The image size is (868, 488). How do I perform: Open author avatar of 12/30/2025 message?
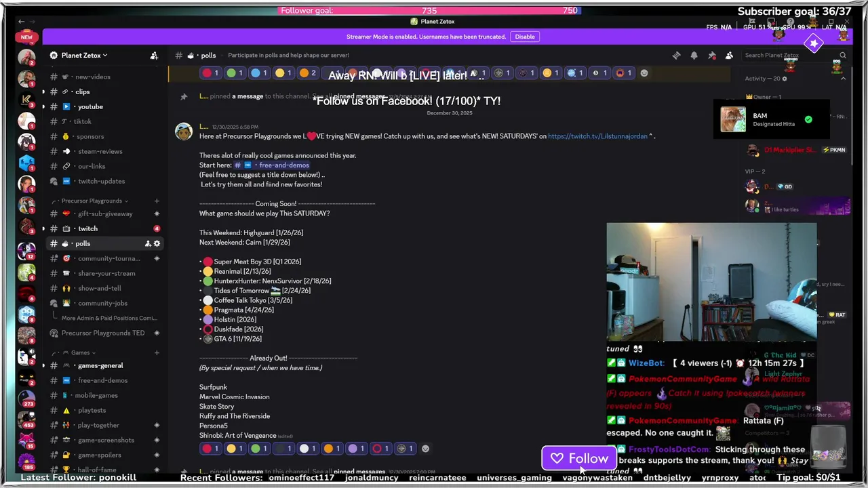pyautogui.click(x=184, y=131)
